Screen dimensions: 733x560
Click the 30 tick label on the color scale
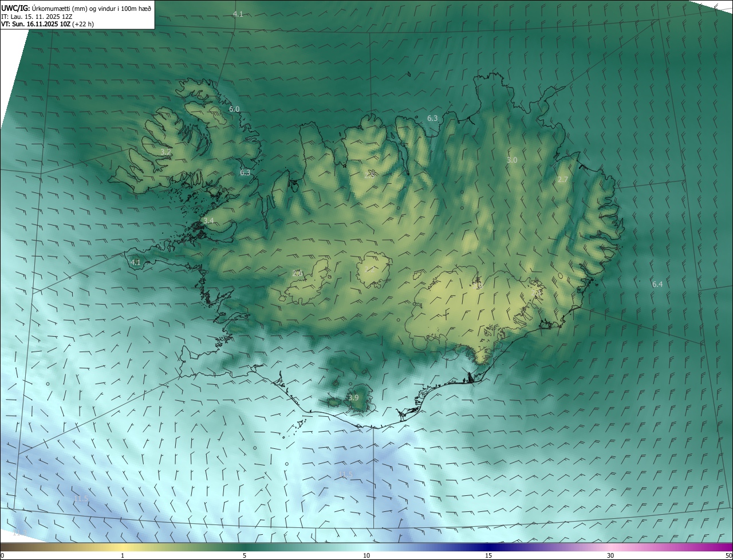pos(610,555)
